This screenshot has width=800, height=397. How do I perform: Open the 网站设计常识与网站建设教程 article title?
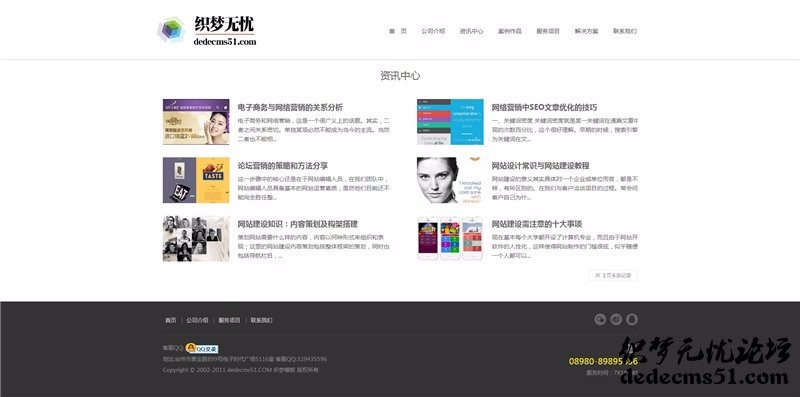tap(540, 165)
